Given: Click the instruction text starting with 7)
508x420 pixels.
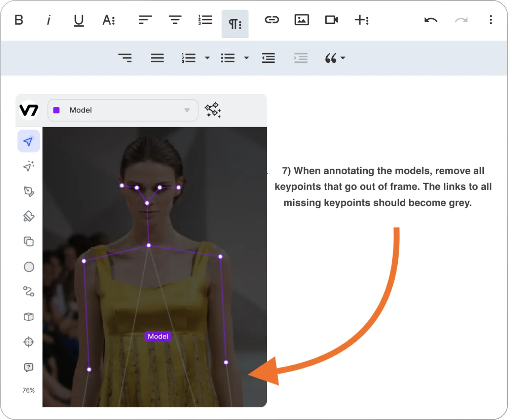Looking at the screenshot, I should (383, 187).
